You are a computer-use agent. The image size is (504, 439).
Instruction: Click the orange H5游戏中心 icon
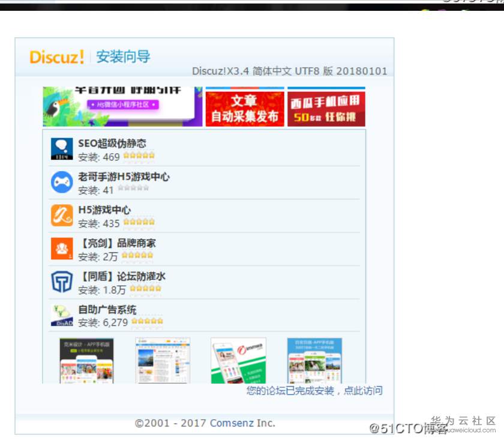(x=62, y=215)
